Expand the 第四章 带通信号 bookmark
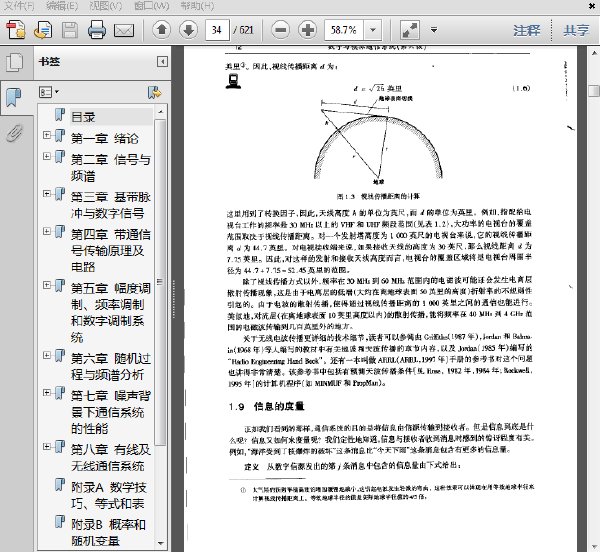 click(47, 231)
